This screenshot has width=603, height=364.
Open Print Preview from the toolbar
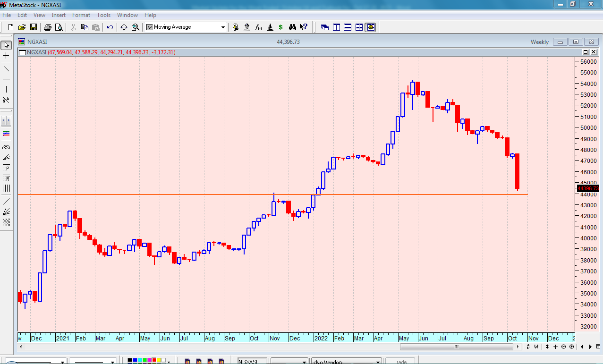pos(59,27)
